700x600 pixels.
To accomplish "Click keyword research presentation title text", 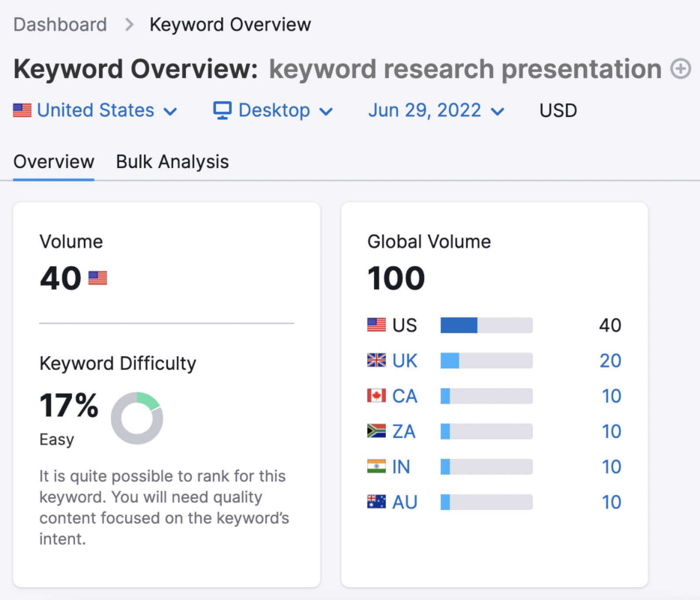I will pos(465,69).
